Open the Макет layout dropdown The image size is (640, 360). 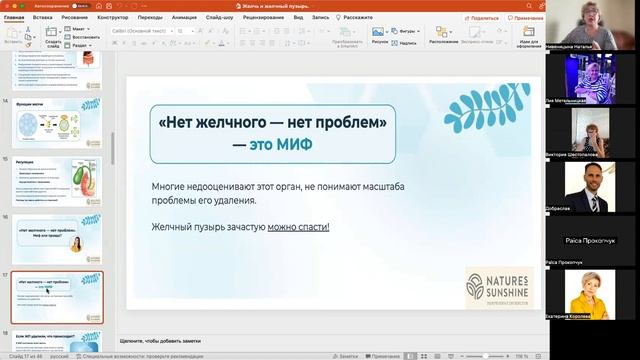click(x=77, y=29)
